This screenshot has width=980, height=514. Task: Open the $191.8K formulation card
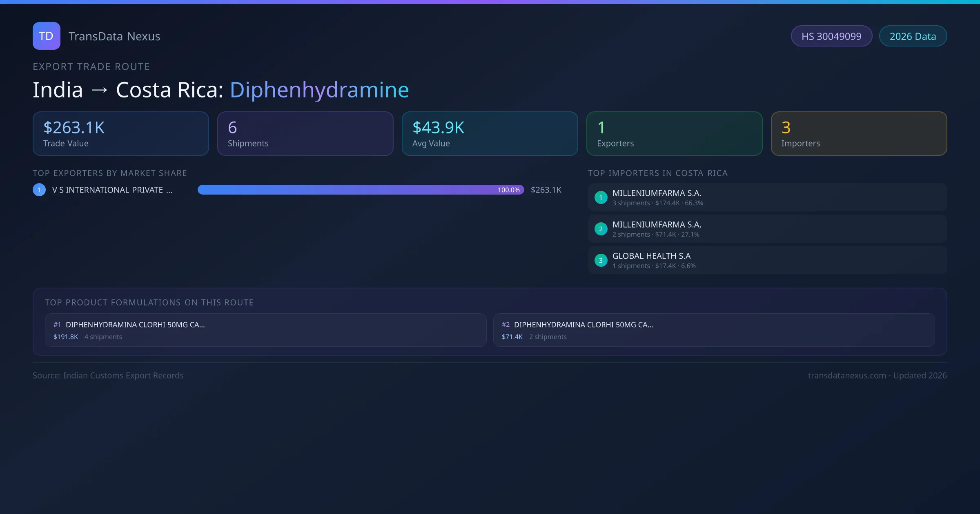click(x=265, y=330)
